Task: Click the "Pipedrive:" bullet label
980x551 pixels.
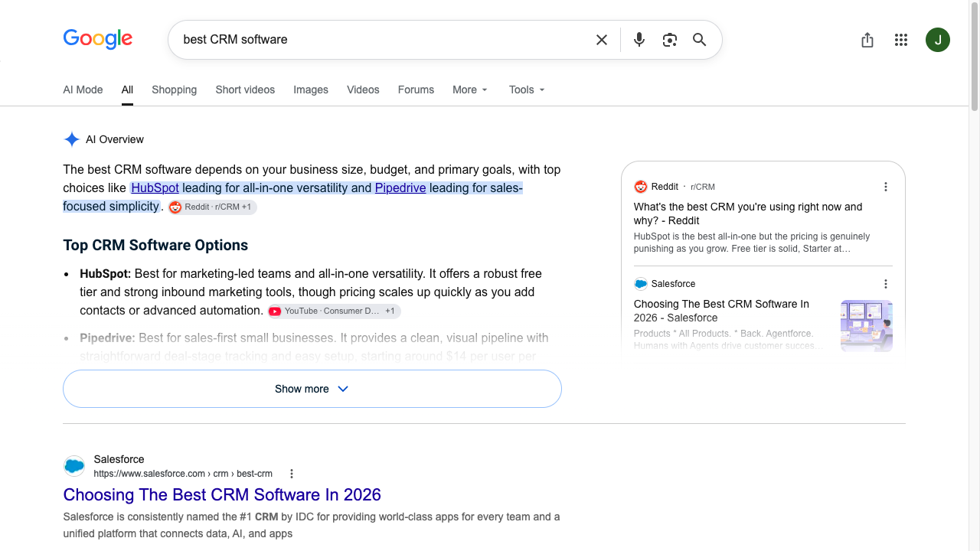Action: pos(107,337)
